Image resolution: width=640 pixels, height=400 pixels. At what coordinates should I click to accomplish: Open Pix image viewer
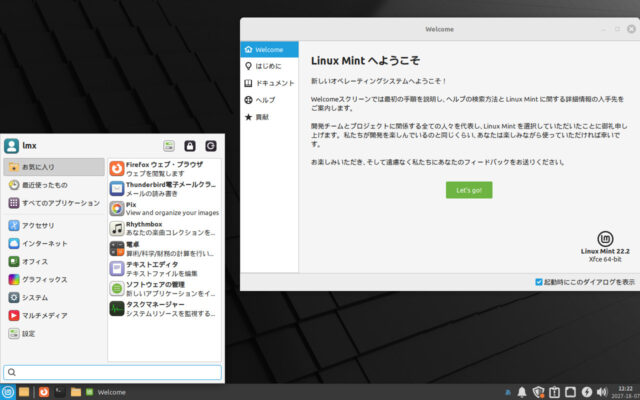160,208
